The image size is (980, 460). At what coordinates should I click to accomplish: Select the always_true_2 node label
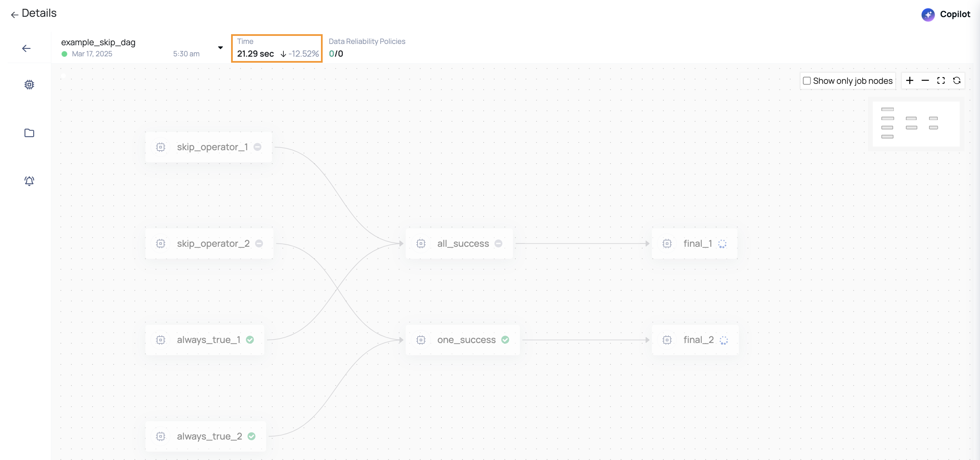click(x=209, y=436)
